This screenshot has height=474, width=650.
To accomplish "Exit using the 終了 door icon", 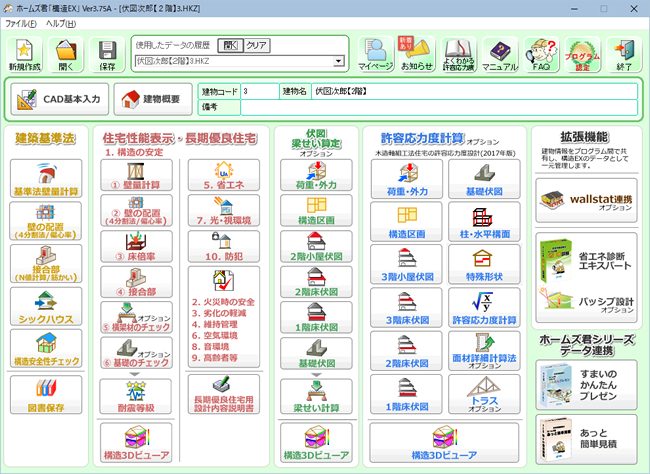I will (624, 54).
